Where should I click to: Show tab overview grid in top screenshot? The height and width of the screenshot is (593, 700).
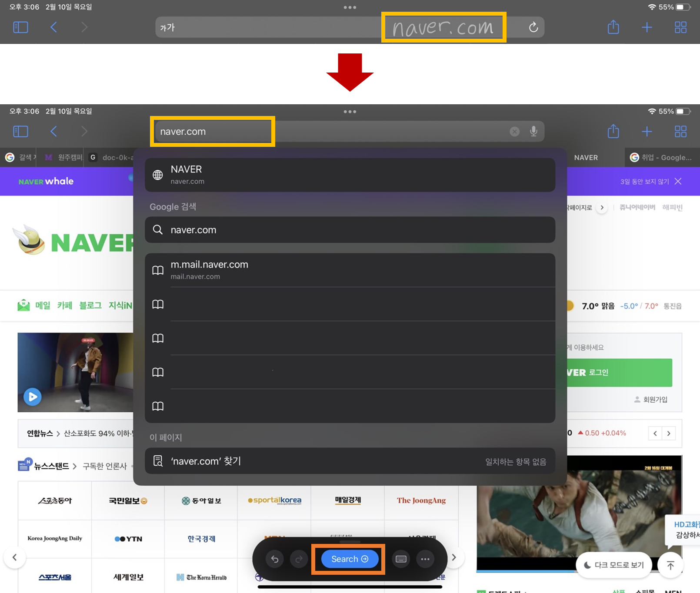680,27
